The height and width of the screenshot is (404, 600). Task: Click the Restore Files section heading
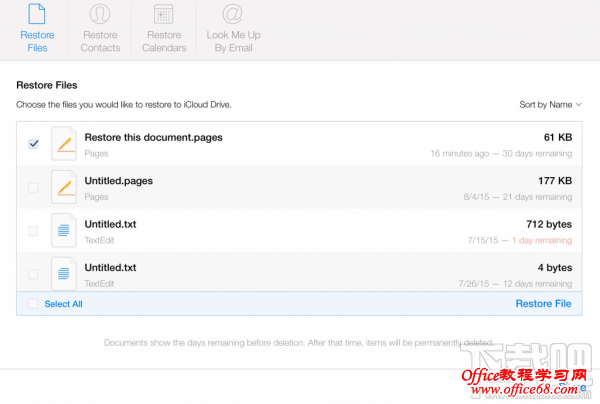(47, 85)
